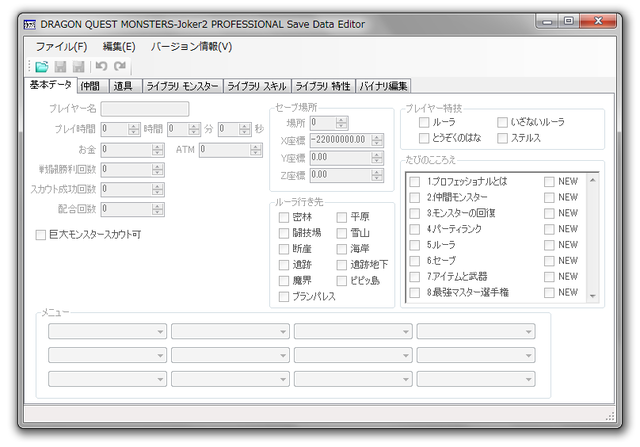Check the 遺跡 destination checkbox

point(284,265)
